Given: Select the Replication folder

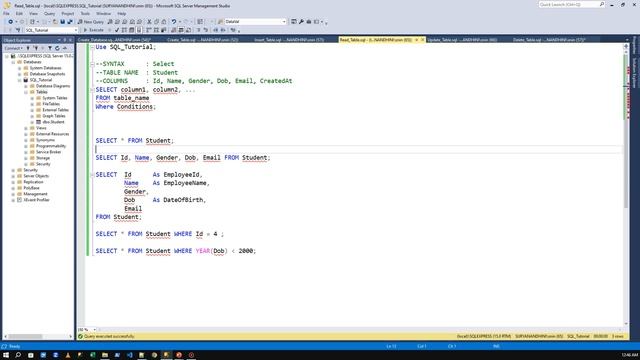Looking at the screenshot, I should pyautogui.click(x=33, y=182).
